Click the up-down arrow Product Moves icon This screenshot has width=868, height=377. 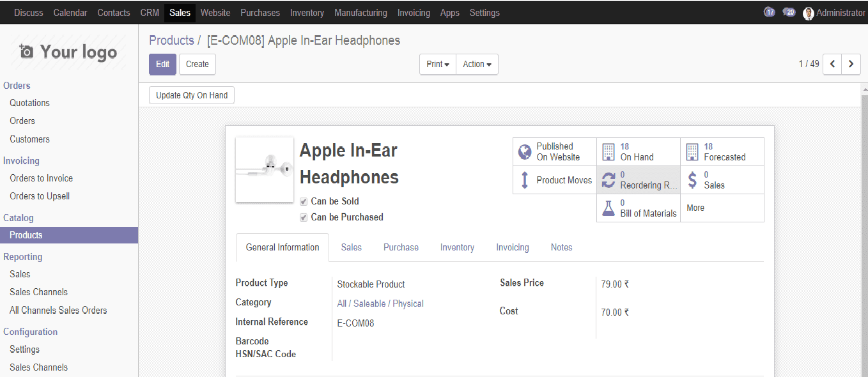coord(525,180)
